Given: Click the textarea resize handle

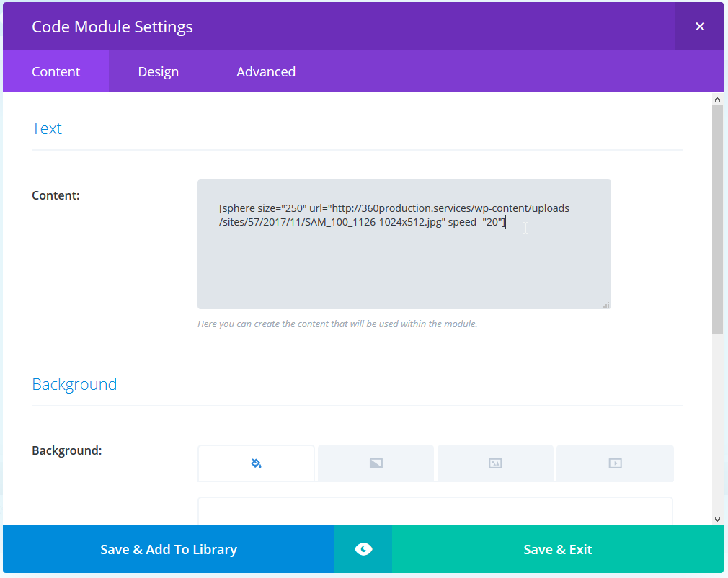Looking at the screenshot, I should pyautogui.click(x=606, y=305).
